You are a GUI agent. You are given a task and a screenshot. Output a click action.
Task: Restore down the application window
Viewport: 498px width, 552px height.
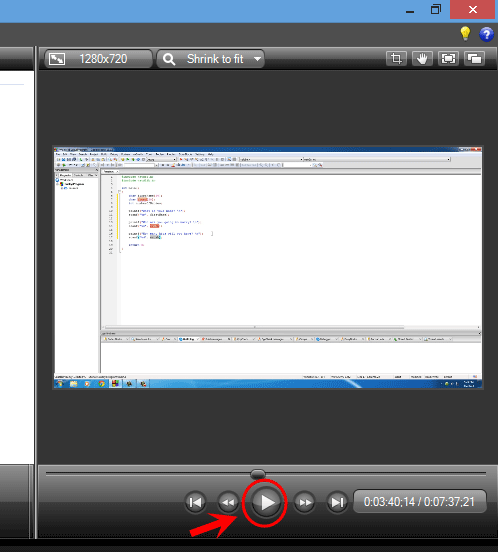(x=436, y=10)
